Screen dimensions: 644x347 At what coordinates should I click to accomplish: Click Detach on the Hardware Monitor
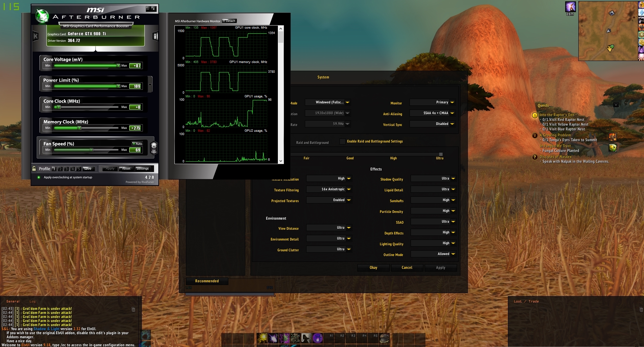click(x=229, y=21)
